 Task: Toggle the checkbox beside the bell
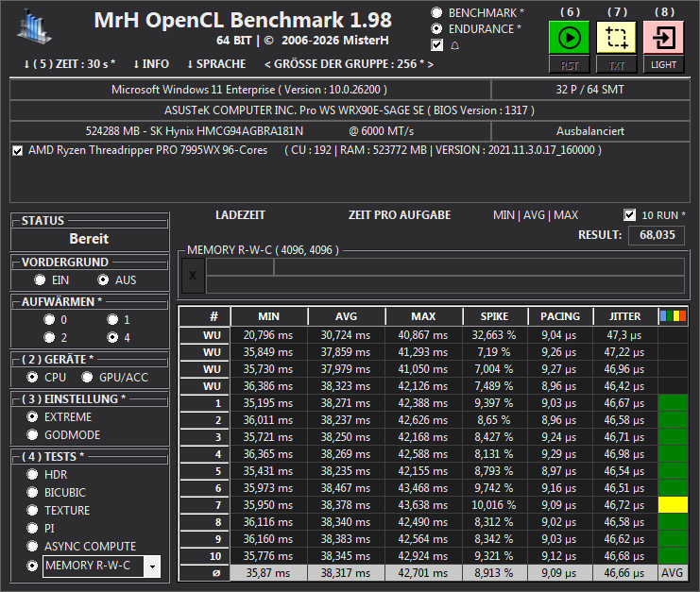pyautogui.click(x=437, y=45)
